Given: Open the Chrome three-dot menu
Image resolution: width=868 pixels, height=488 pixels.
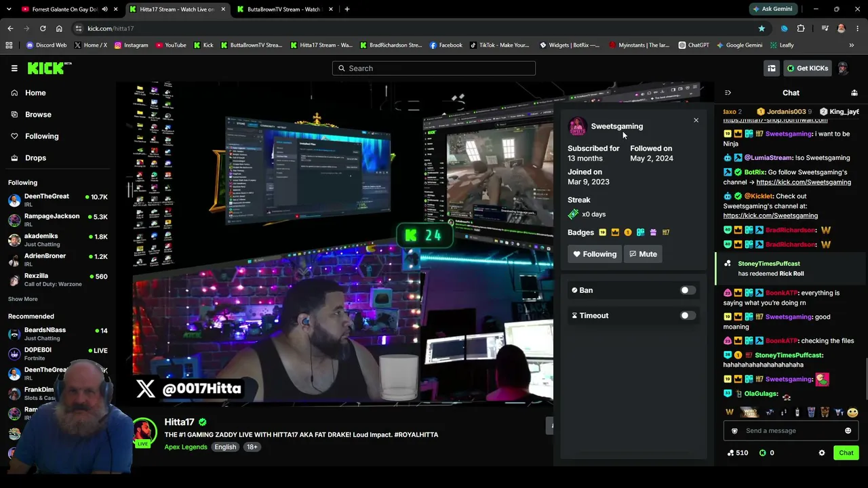Looking at the screenshot, I should [x=858, y=28].
